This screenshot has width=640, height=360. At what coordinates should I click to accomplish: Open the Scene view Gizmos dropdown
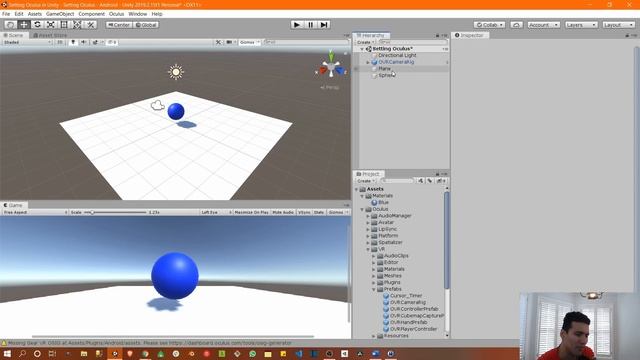[x=249, y=42]
